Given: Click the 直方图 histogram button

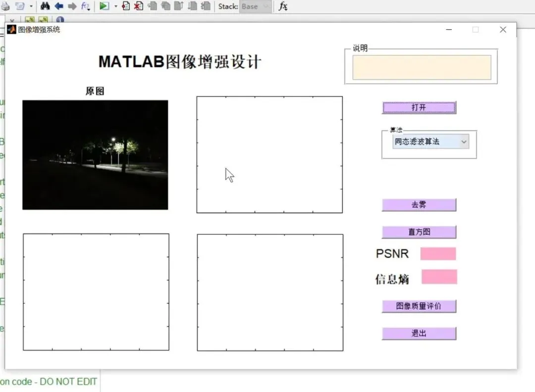Looking at the screenshot, I should [x=419, y=232].
